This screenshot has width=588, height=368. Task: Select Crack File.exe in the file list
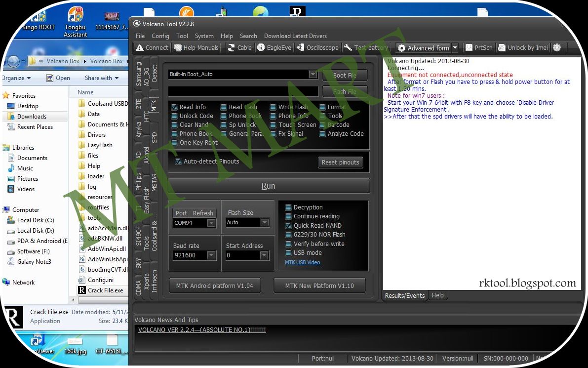pyautogui.click(x=101, y=290)
